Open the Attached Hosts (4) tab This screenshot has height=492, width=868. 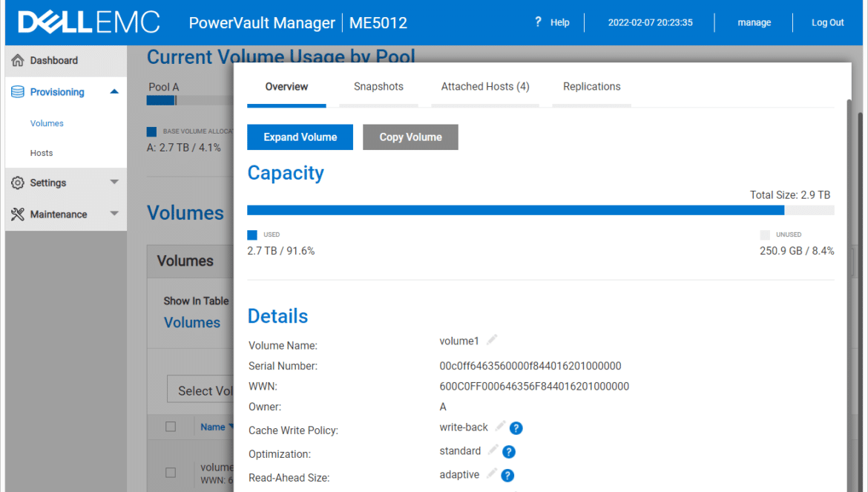click(485, 86)
